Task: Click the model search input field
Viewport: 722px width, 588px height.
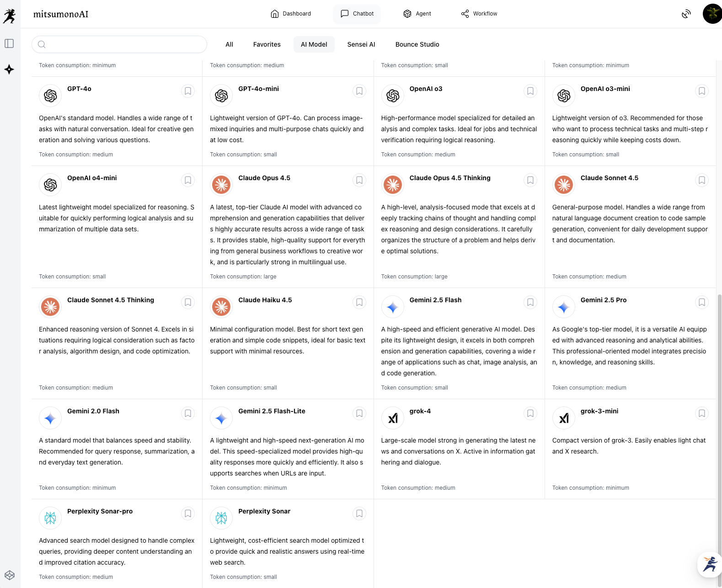Action: [x=123, y=44]
